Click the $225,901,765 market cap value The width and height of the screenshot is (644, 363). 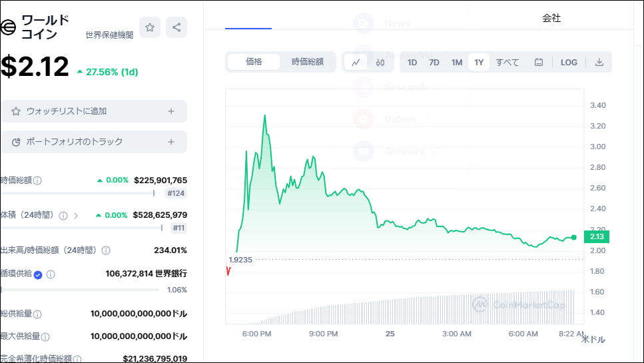pyautogui.click(x=161, y=181)
